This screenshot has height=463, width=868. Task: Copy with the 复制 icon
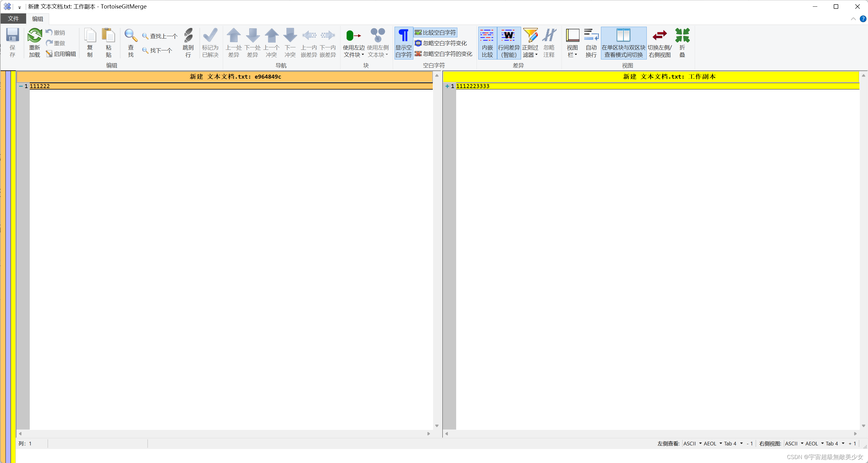coord(90,43)
